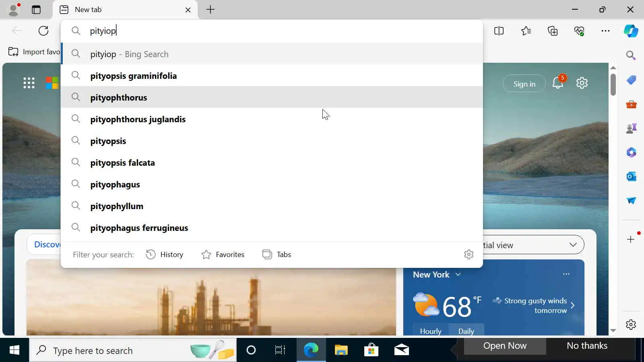Open sidebar Shopping tag icon
Image resolution: width=644 pixels, height=362 pixels.
631,80
